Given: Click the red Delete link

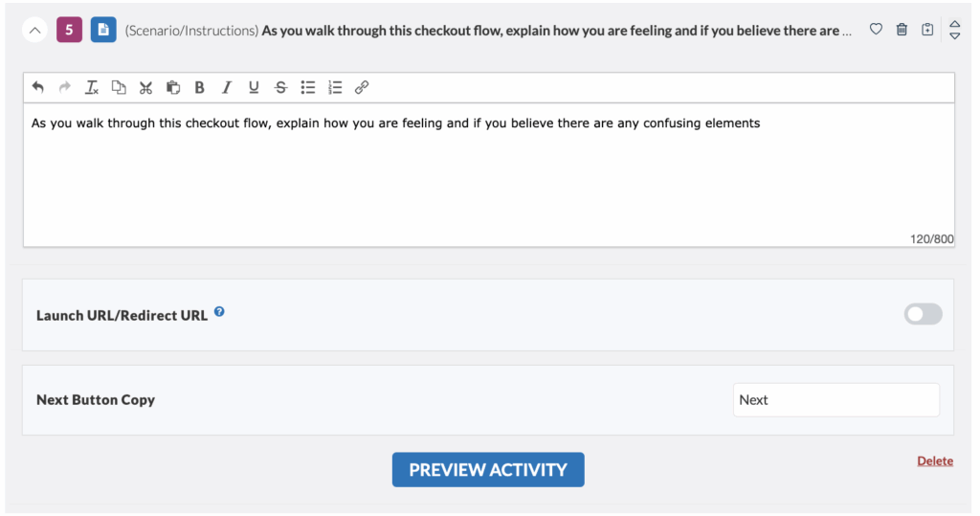Looking at the screenshot, I should [934, 460].
